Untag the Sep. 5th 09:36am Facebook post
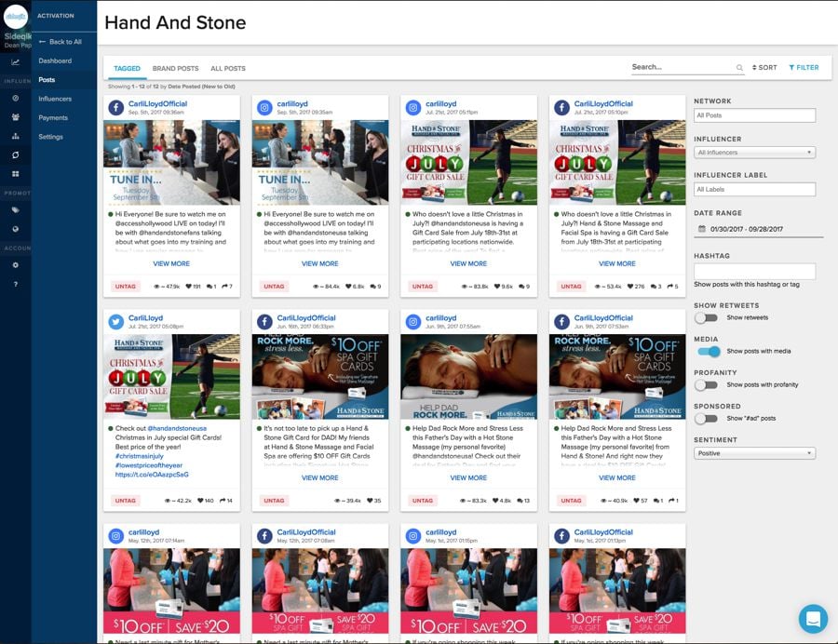Screen dimensions: 838x644 point(126,287)
